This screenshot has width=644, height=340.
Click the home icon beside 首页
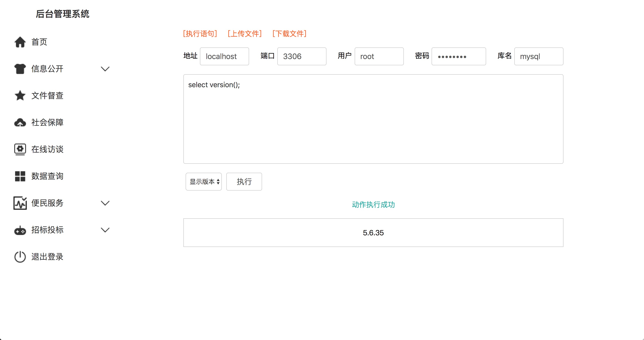(x=20, y=42)
